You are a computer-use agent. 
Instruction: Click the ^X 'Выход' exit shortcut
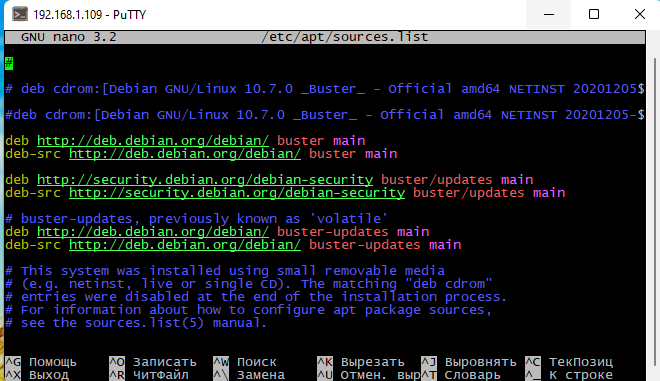pos(37,375)
